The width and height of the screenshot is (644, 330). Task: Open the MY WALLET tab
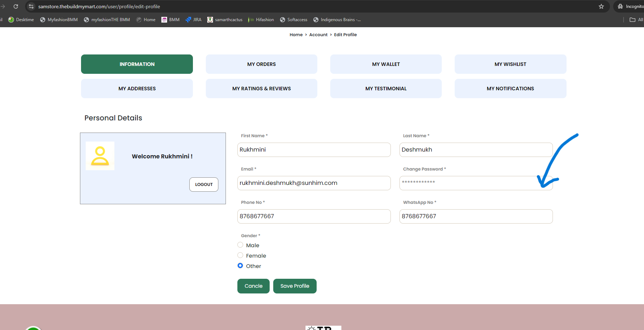[x=386, y=64]
